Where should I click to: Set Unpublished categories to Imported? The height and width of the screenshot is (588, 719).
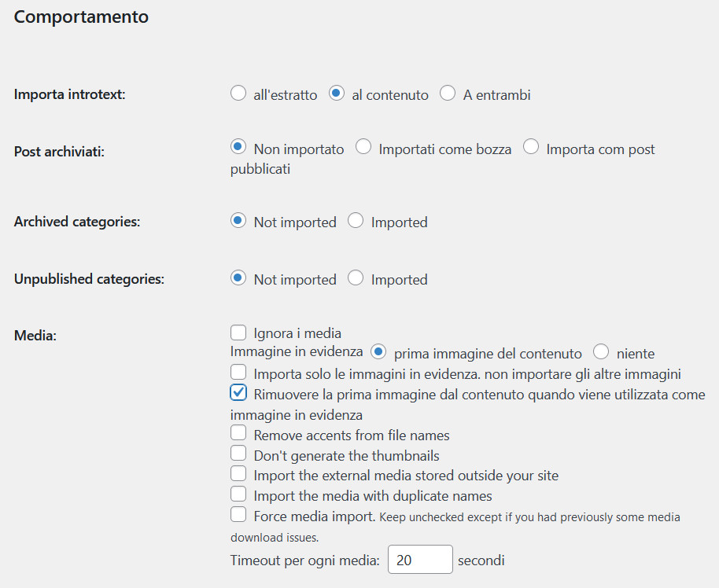[356, 277]
